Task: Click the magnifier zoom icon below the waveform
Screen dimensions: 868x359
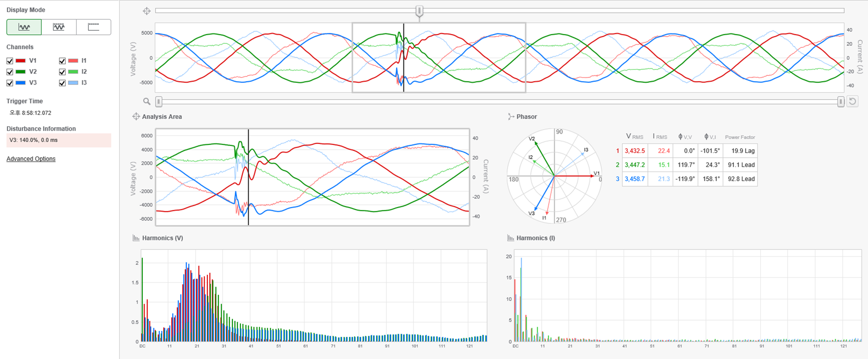Action: point(146,101)
